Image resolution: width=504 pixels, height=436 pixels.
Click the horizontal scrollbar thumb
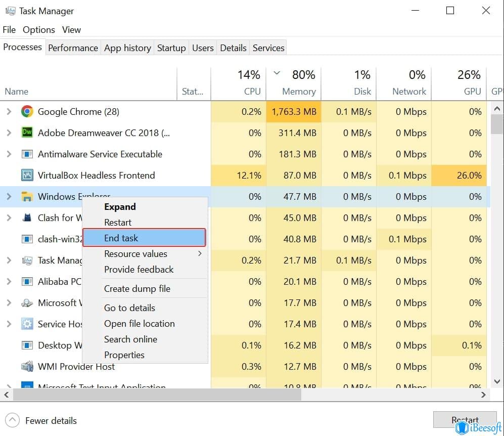point(157,395)
